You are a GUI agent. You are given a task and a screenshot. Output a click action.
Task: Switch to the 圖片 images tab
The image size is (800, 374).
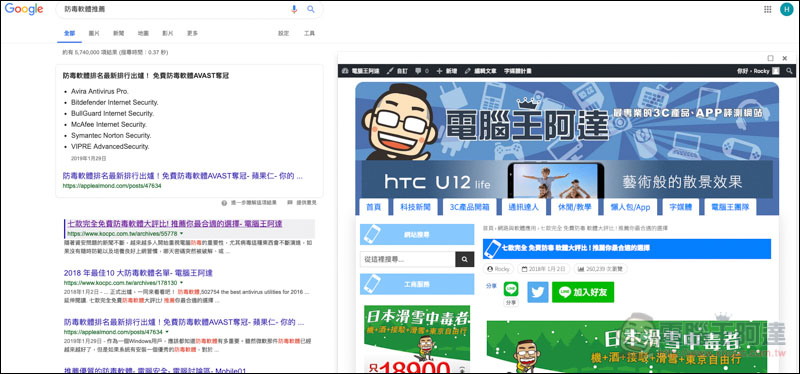click(94, 33)
